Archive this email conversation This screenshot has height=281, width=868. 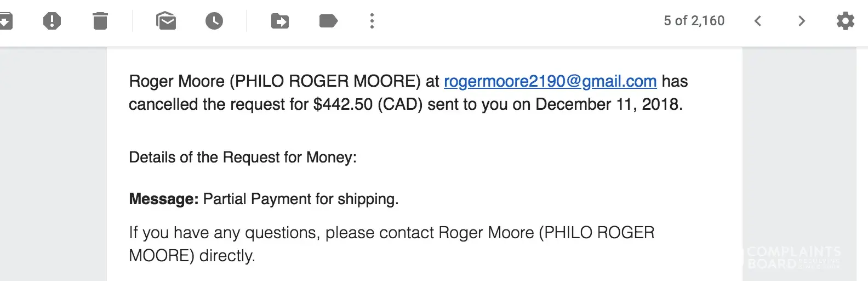(x=5, y=21)
